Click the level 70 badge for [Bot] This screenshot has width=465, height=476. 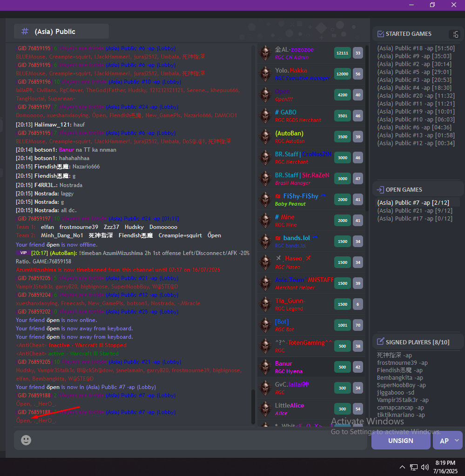358,325
